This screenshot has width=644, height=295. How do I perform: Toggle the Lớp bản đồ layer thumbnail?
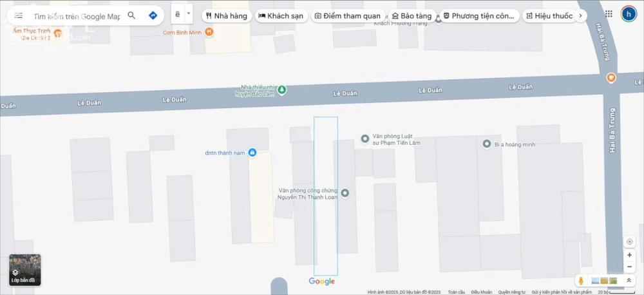[x=25, y=270]
